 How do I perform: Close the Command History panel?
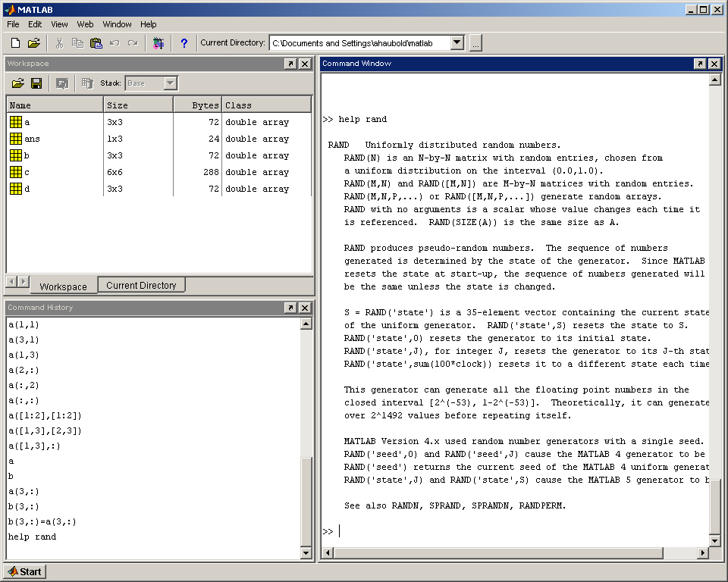pos(305,308)
